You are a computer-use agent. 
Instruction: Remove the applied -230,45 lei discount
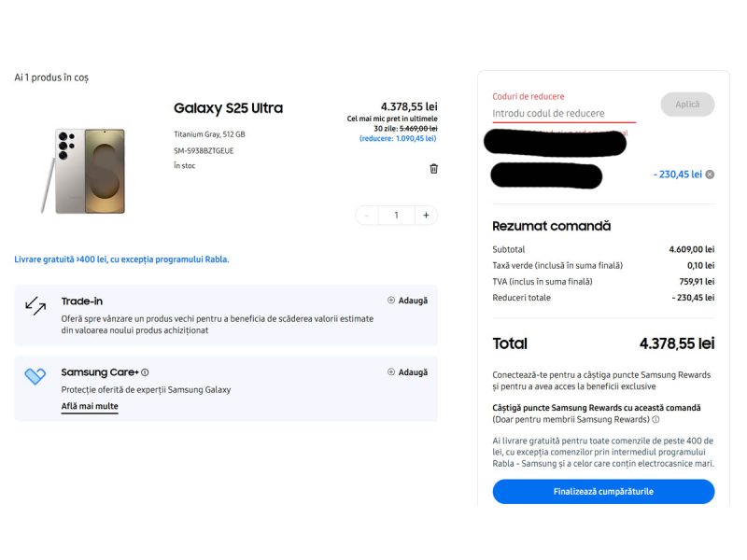coord(710,175)
